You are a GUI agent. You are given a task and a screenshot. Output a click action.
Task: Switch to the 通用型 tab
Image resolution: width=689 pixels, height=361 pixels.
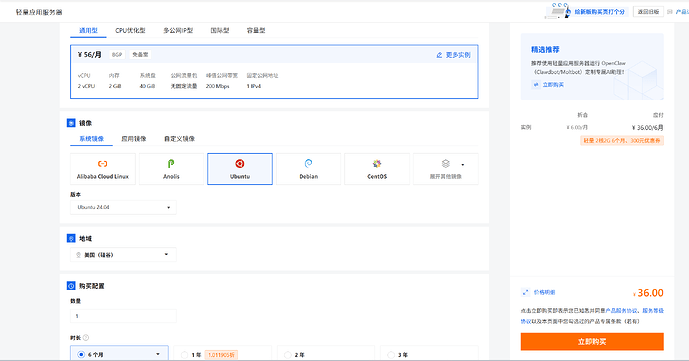pyautogui.click(x=88, y=30)
